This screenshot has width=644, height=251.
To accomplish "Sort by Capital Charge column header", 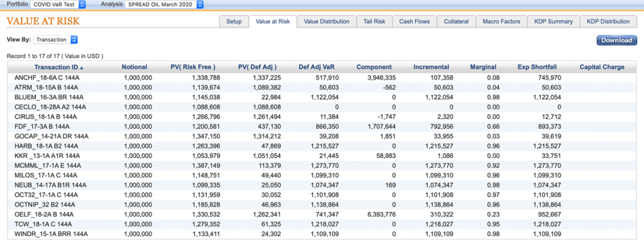I will point(602,67).
